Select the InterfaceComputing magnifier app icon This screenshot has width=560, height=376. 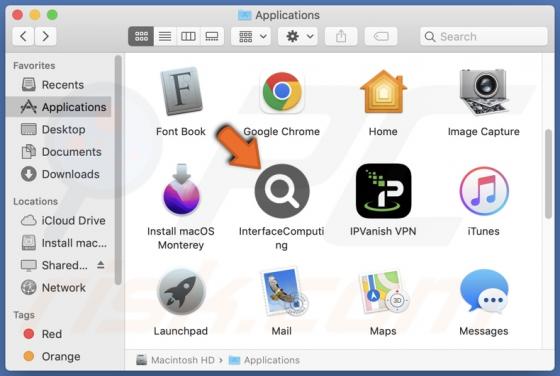(282, 191)
